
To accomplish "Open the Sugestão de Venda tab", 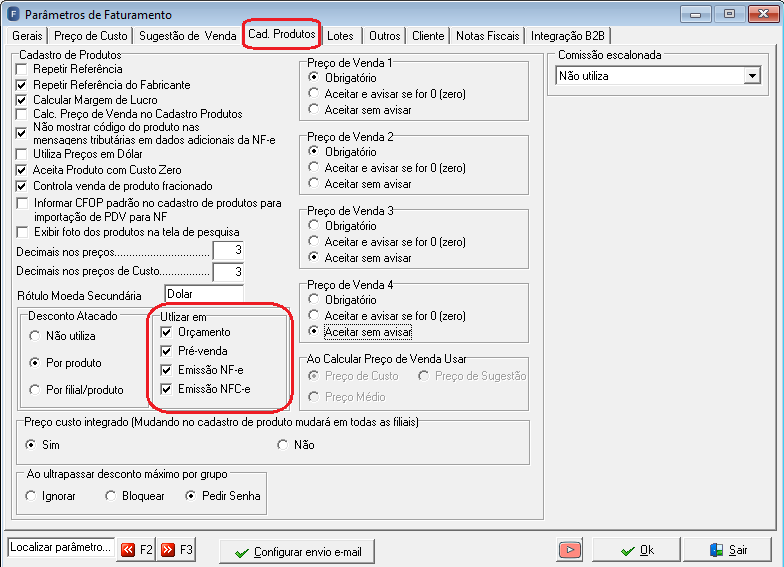I will point(188,36).
